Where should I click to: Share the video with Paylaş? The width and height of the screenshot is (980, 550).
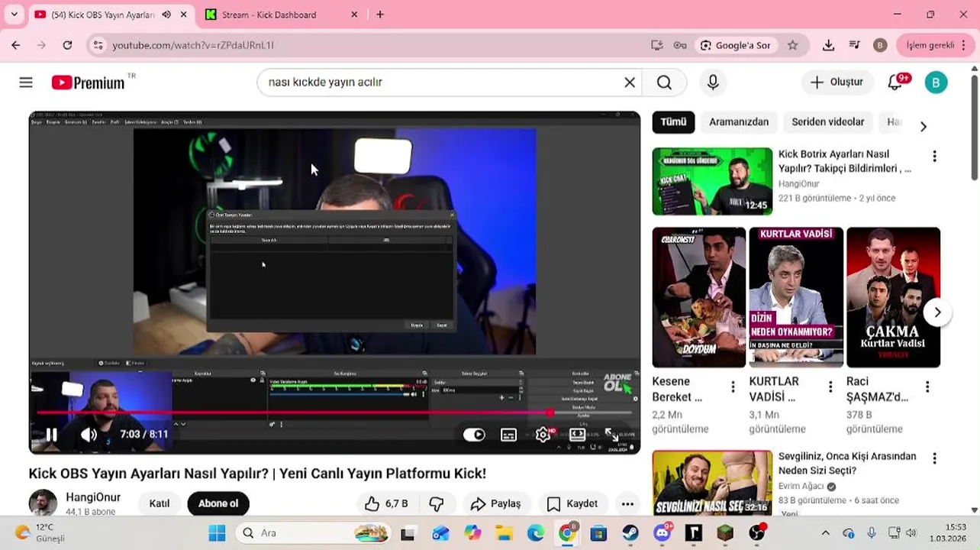[496, 503]
